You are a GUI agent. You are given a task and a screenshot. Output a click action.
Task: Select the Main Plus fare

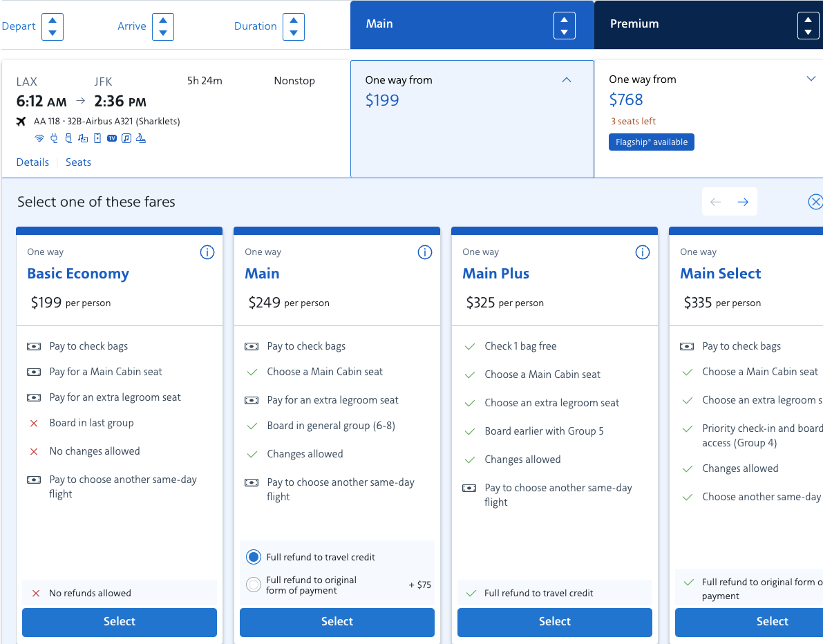(x=554, y=622)
